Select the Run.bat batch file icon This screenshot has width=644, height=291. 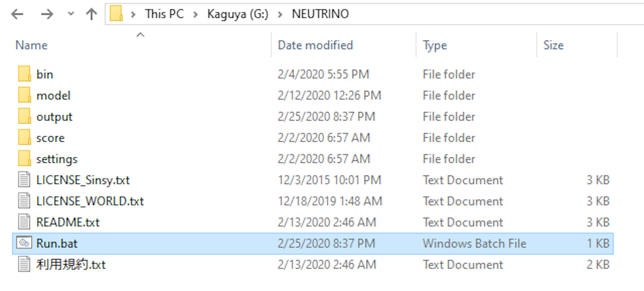24,243
